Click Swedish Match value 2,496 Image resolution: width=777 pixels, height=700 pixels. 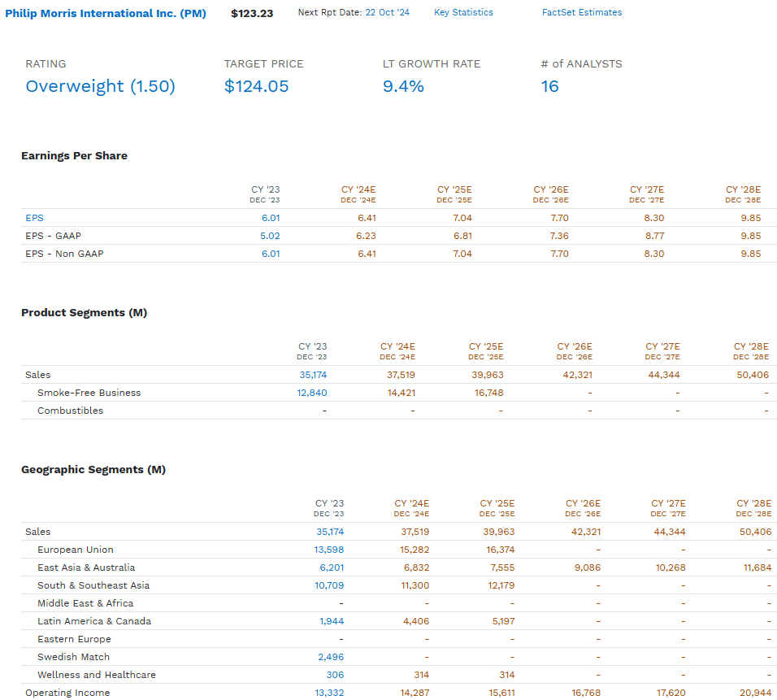click(332, 657)
